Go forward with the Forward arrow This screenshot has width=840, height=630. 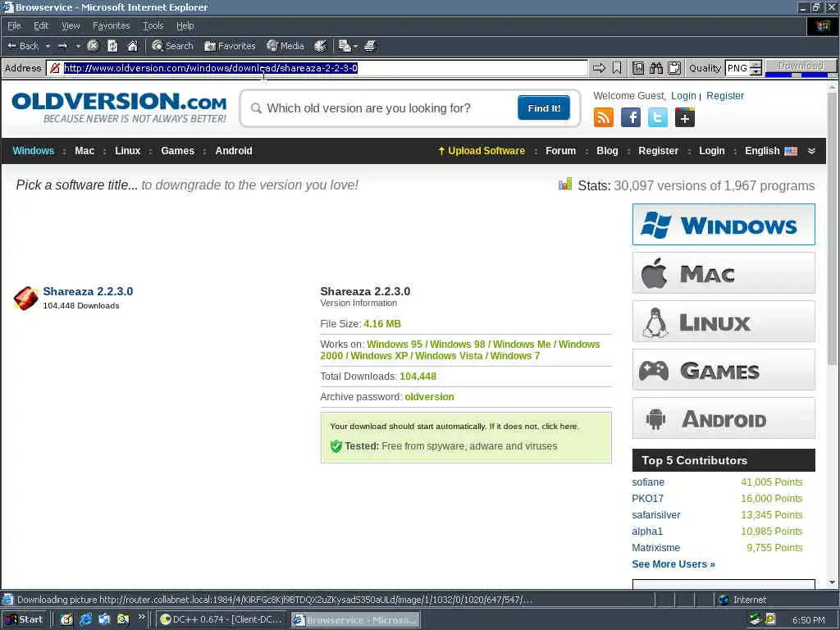(x=62, y=46)
